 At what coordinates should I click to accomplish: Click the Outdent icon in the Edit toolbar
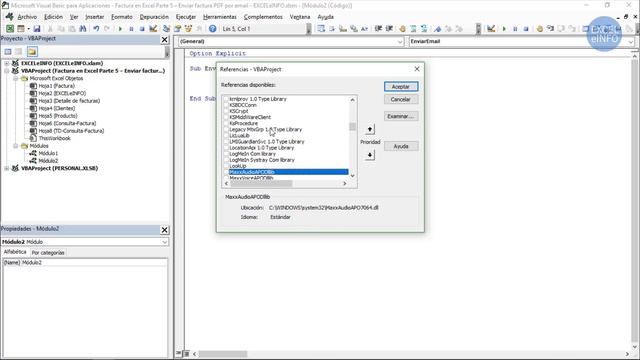click(x=389, y=29)
